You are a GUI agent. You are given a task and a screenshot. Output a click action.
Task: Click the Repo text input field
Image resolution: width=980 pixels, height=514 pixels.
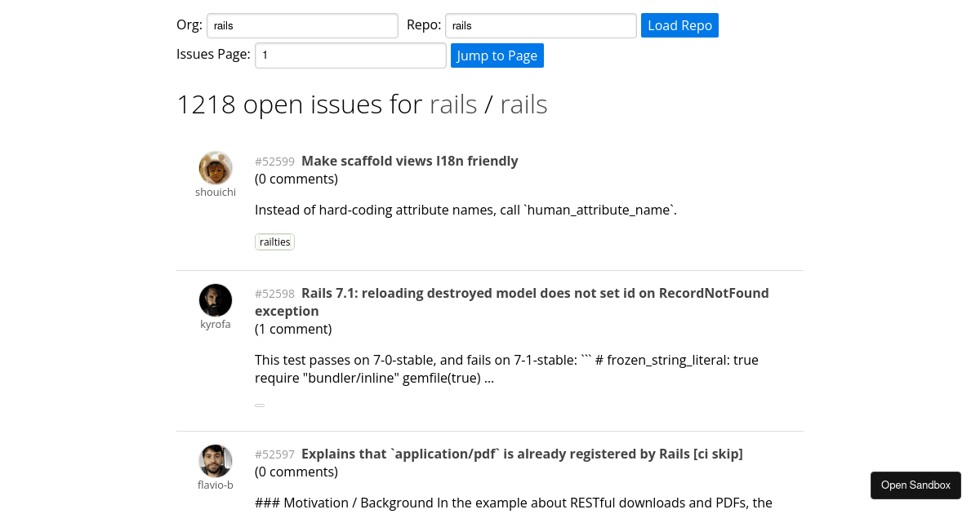click(x=540, y=25)
